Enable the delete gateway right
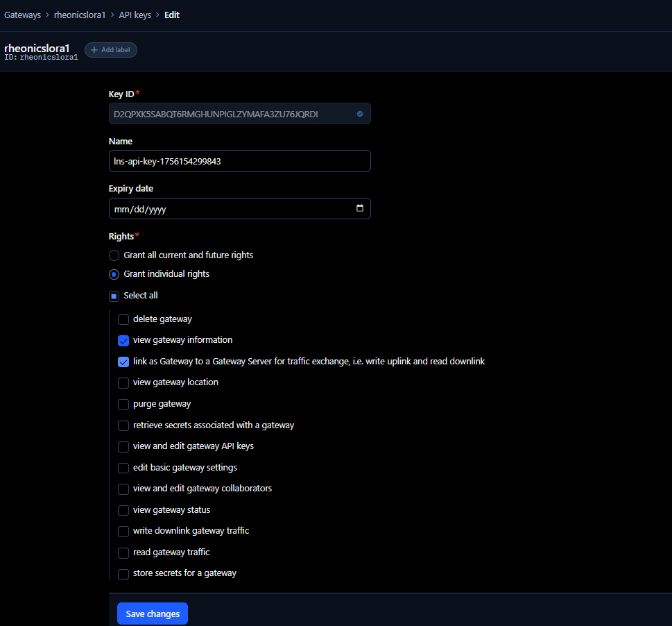672x626 pixels. click(x=123, y=319)
